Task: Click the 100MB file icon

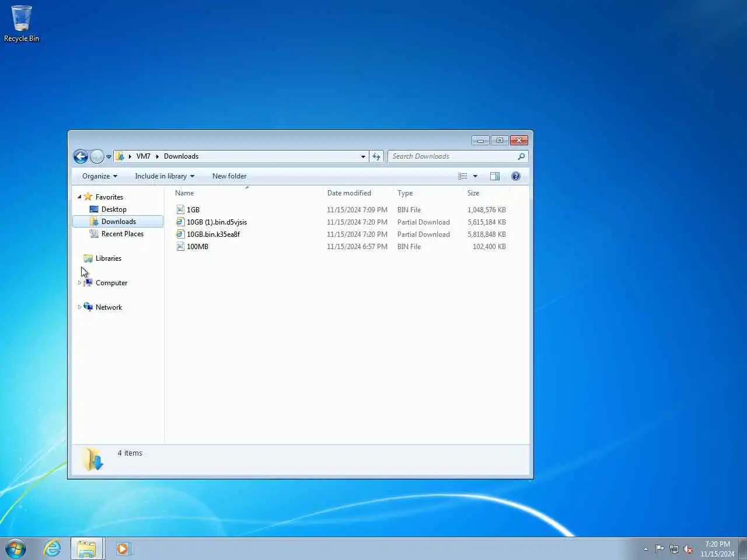Action: [x=180, y=246]
